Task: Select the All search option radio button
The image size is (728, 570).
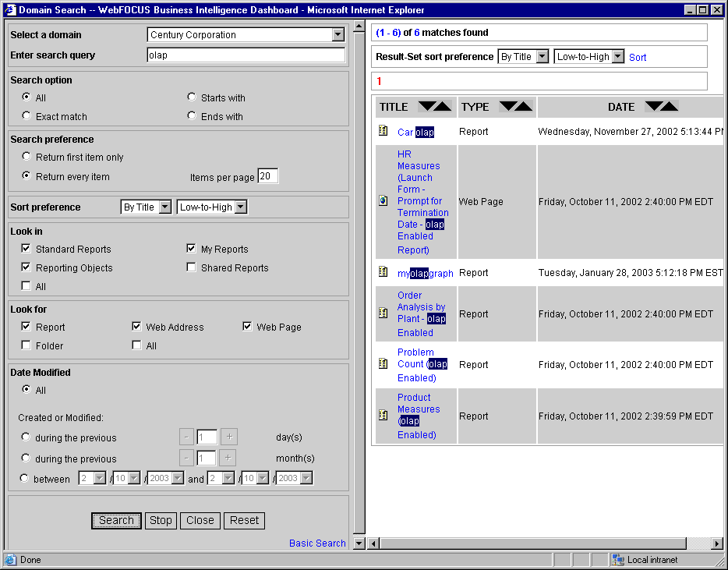Action: click(x=27, y=97)
